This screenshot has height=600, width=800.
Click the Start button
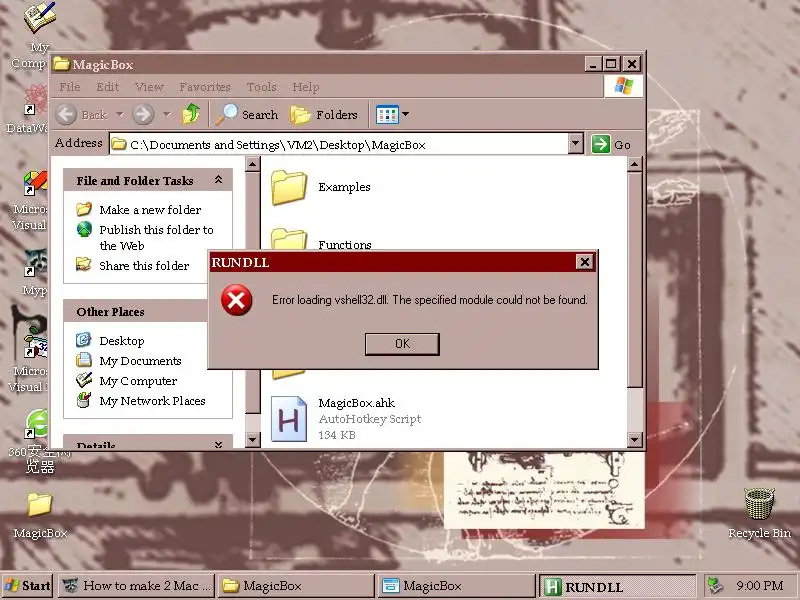point(28,586)
